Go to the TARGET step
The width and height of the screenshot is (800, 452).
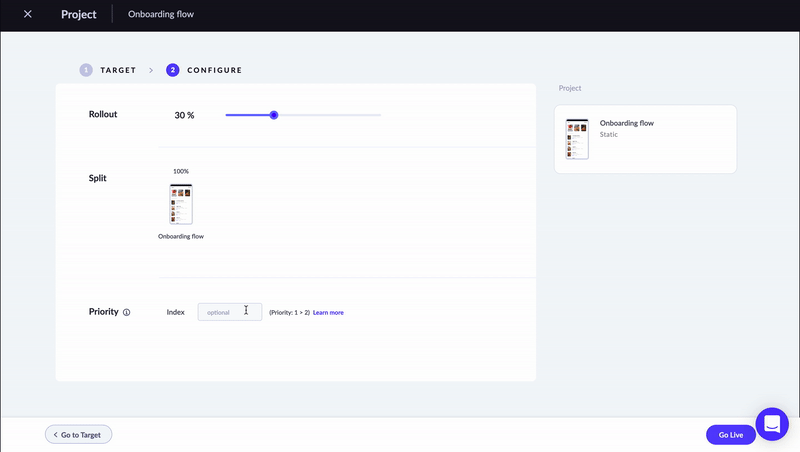pos(118,70)
